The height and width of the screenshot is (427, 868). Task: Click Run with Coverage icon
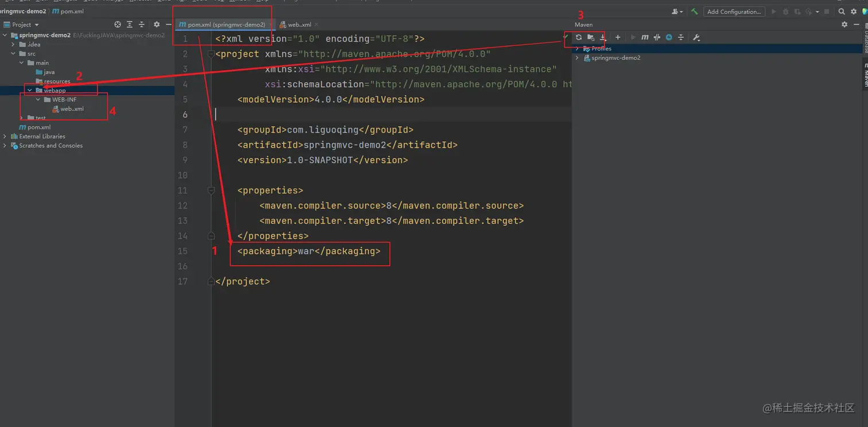[796, 11]
